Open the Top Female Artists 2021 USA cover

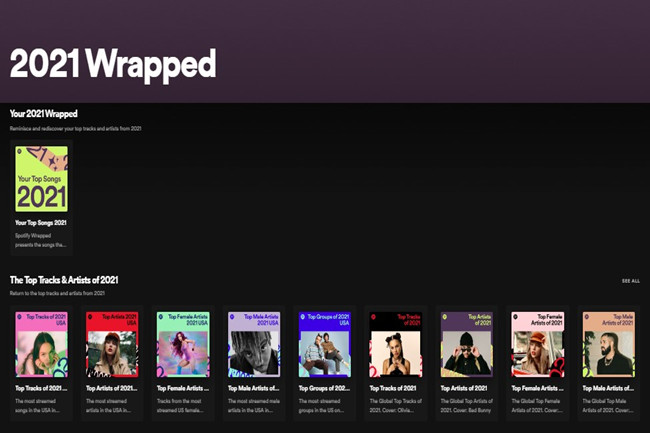(x=183, y=344)
